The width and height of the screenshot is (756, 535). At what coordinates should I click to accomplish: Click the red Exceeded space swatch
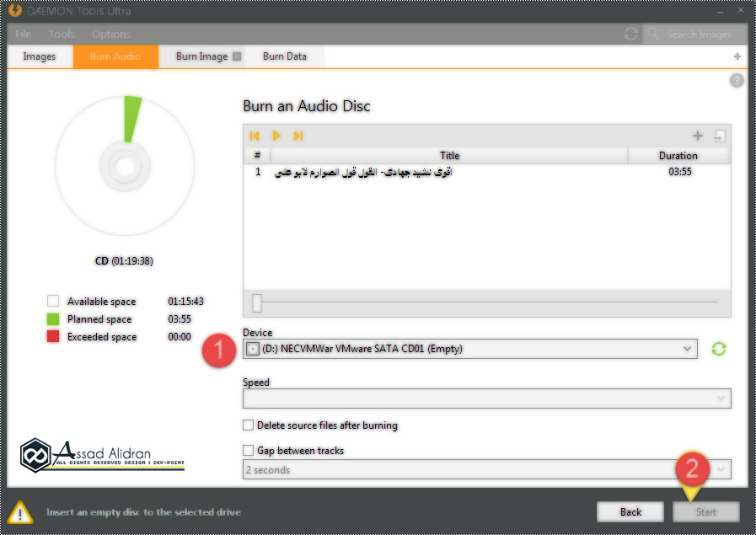point(52,336)
